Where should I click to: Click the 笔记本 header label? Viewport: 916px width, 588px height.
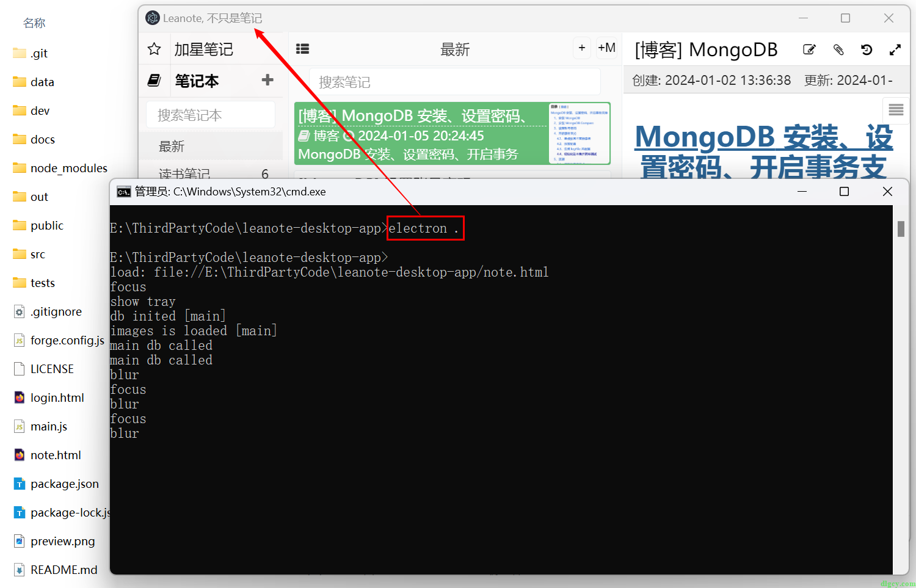point(197,81)
